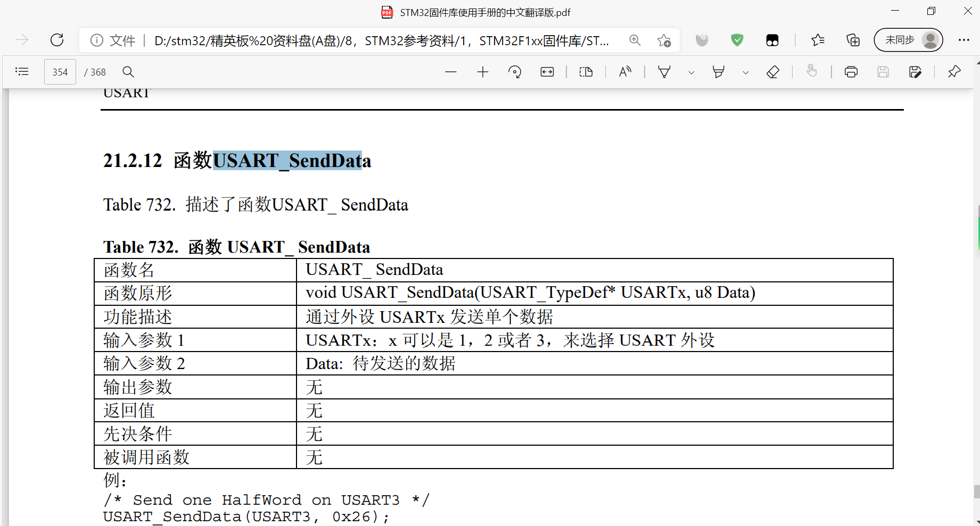Open the Collections panel
The width and height of the screenshot is (980, 526).
(x=853, y=40)
